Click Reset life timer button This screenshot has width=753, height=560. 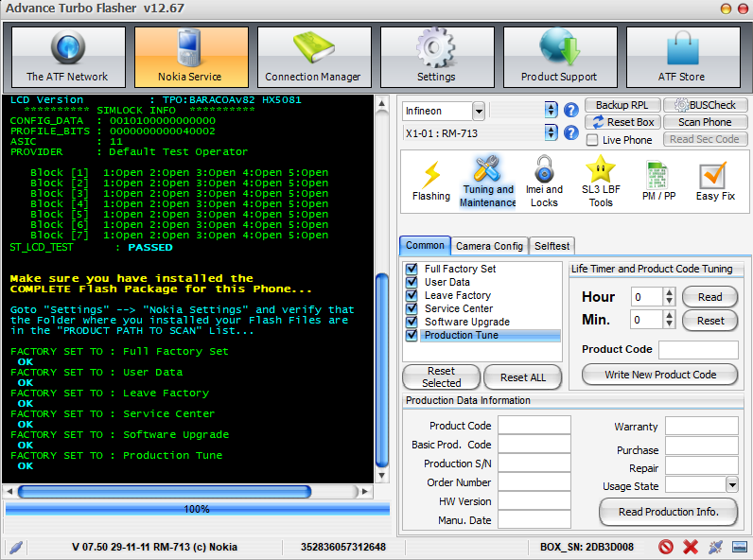(709, 321)
